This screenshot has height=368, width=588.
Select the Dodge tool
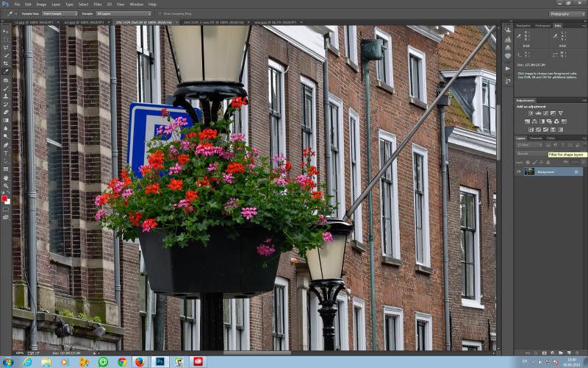pos(6,136)
